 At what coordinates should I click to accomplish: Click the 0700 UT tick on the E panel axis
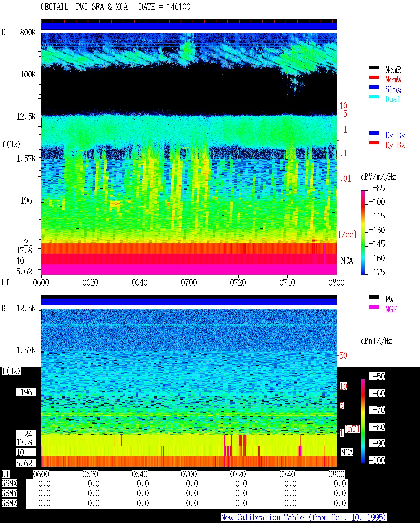tap(189, 282)
